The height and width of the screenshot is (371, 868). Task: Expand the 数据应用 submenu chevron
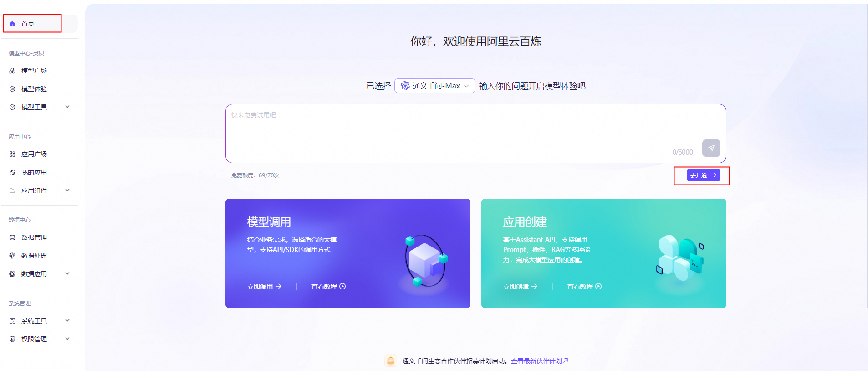point(67,273)
